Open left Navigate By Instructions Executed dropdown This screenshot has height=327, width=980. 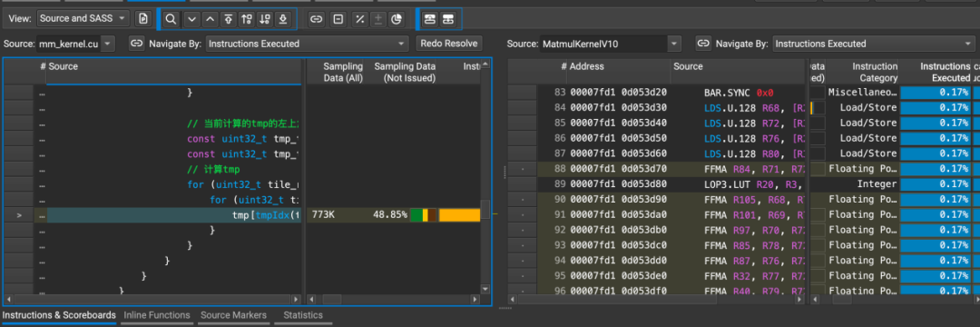[x=307, y=44]
